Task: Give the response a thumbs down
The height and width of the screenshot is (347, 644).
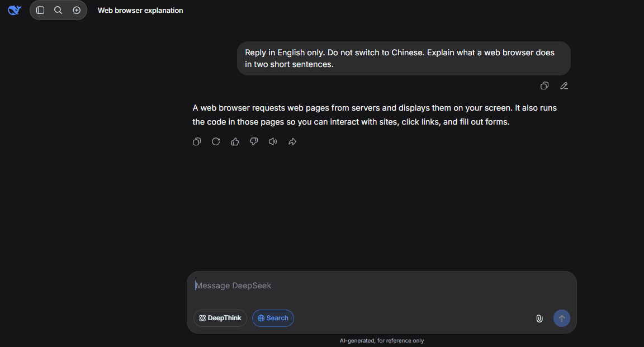Action: (254, 142)
